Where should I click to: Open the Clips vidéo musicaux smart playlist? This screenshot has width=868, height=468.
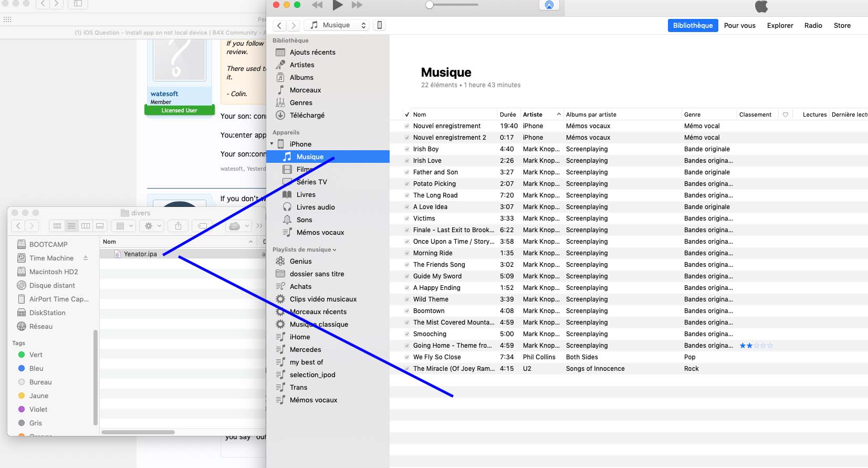coord(323,299)
